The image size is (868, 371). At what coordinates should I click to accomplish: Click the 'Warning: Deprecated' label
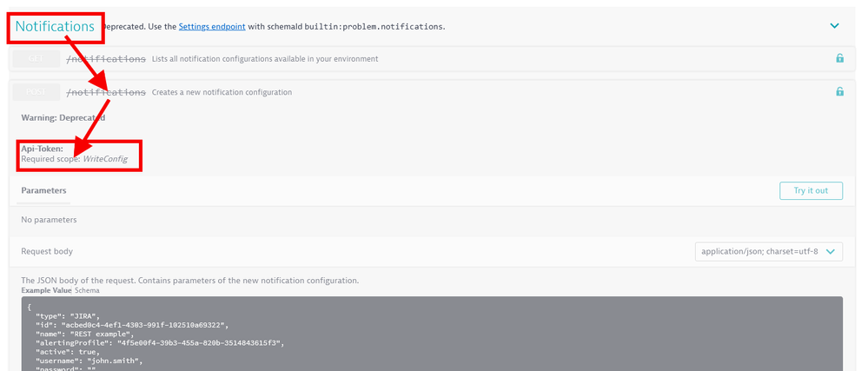tap(63, 117)
